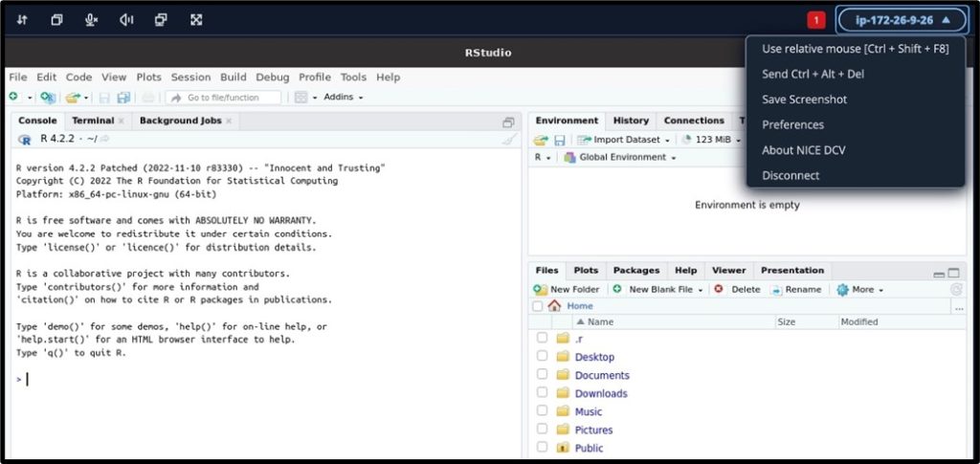980x464 pixels.
Task: Focus the Go to file/function field
Action: pos(223,98)
